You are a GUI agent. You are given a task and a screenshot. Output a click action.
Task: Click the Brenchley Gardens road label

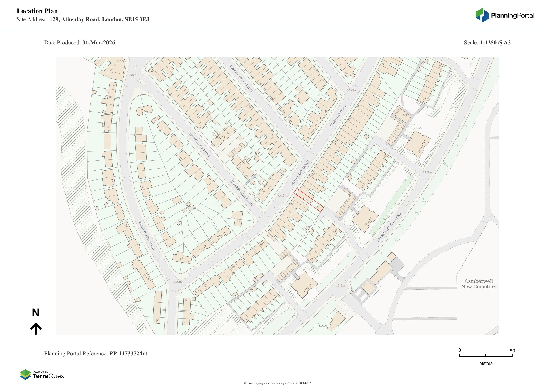coord(389,227)
